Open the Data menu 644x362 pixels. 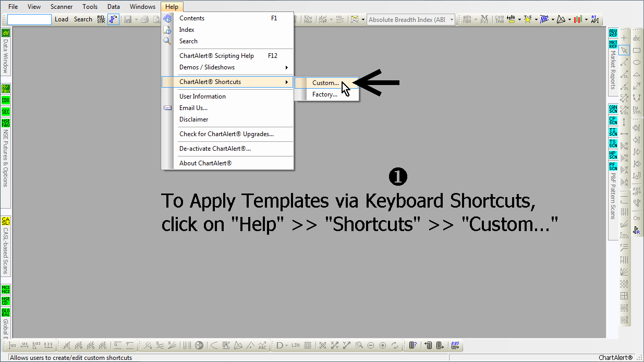point(114,7)
